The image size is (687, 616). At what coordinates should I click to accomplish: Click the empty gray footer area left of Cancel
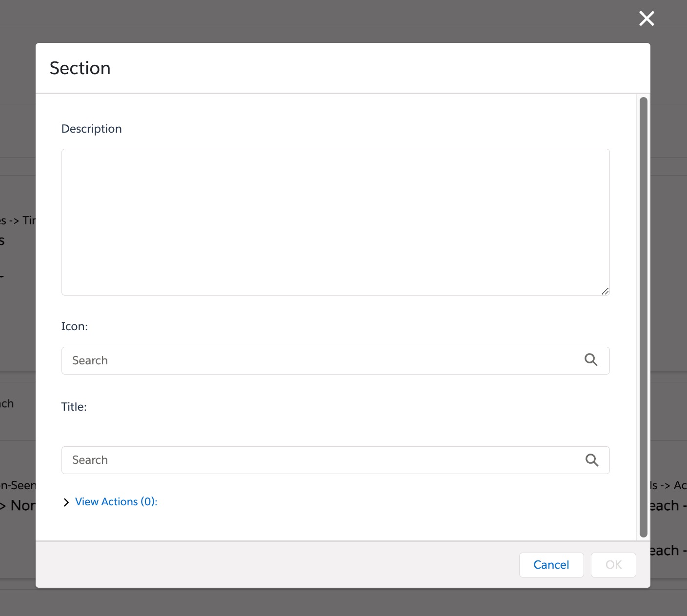[x=273, y=564]
